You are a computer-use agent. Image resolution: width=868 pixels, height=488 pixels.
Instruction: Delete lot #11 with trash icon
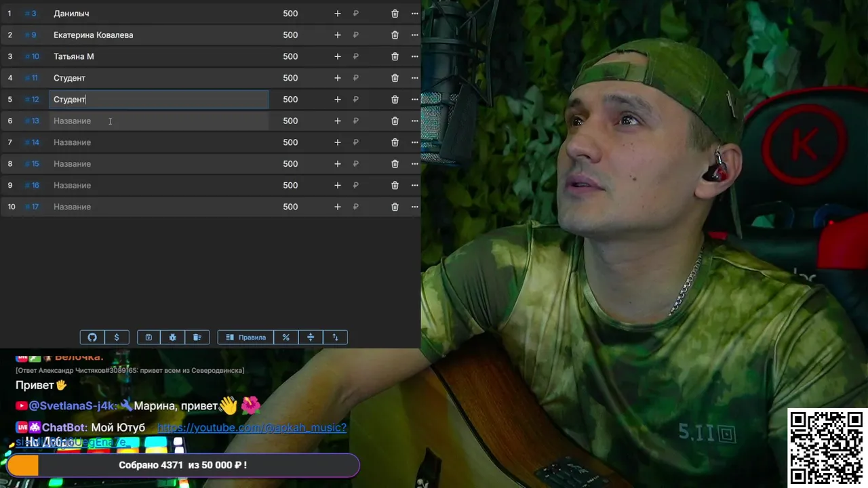395,78
